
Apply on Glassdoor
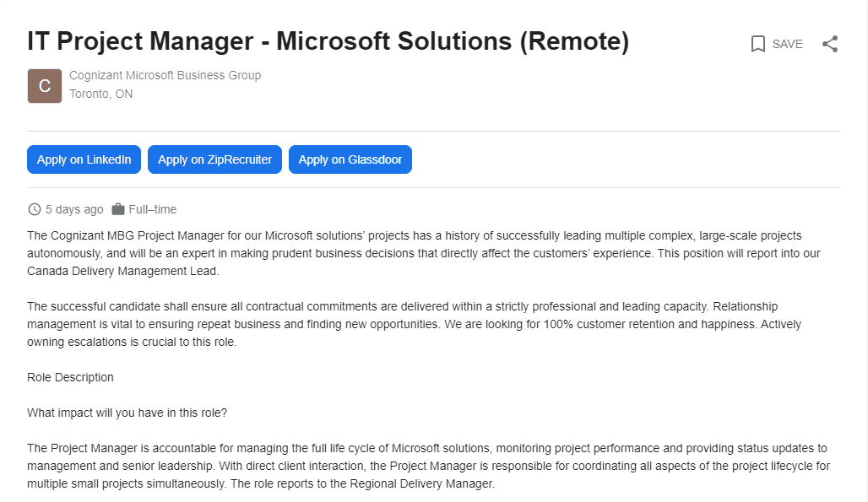pyautogui.click(x=350, y=159)
